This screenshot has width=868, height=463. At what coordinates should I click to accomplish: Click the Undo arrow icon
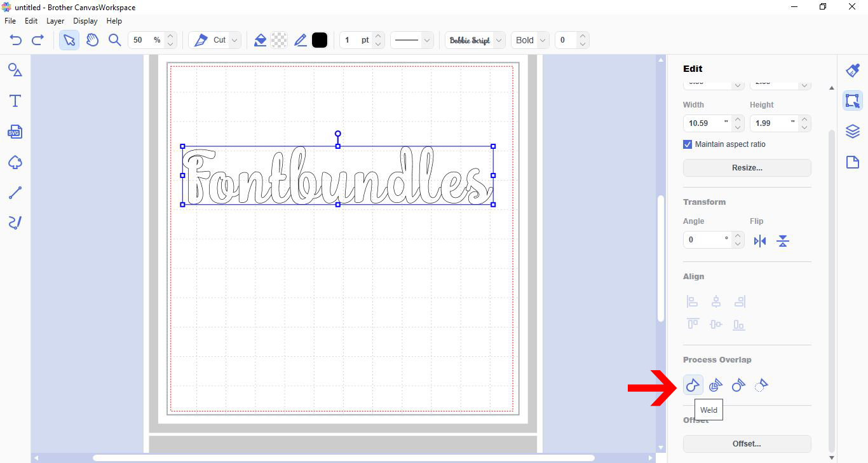tap(16, 40)
